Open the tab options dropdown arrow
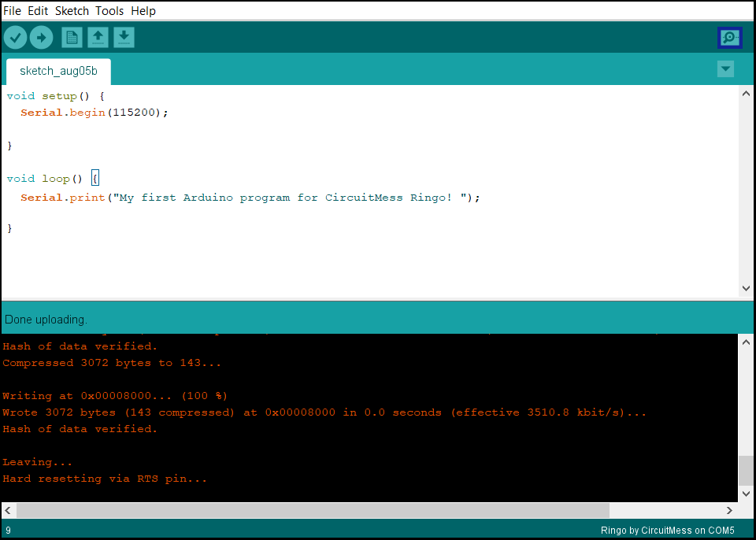The image size is (756, 540). 725,69
